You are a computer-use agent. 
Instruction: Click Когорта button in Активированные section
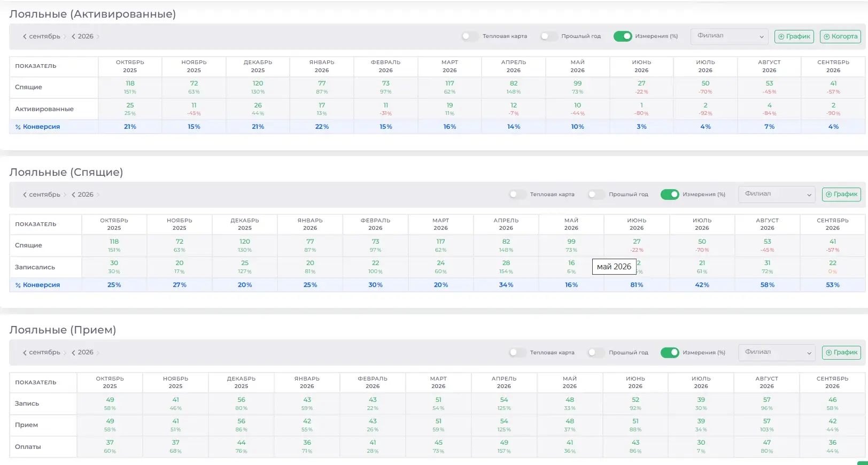click(x=840, y=36)
